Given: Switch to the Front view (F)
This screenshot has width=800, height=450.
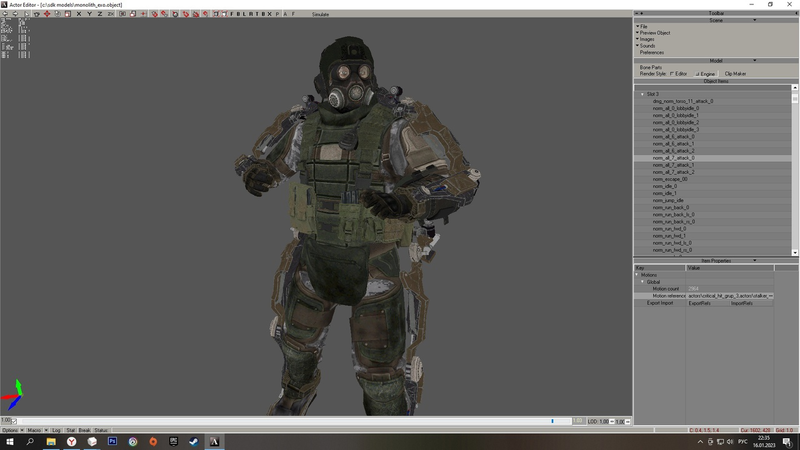Looking at the screenshot, I should (232, 14).
